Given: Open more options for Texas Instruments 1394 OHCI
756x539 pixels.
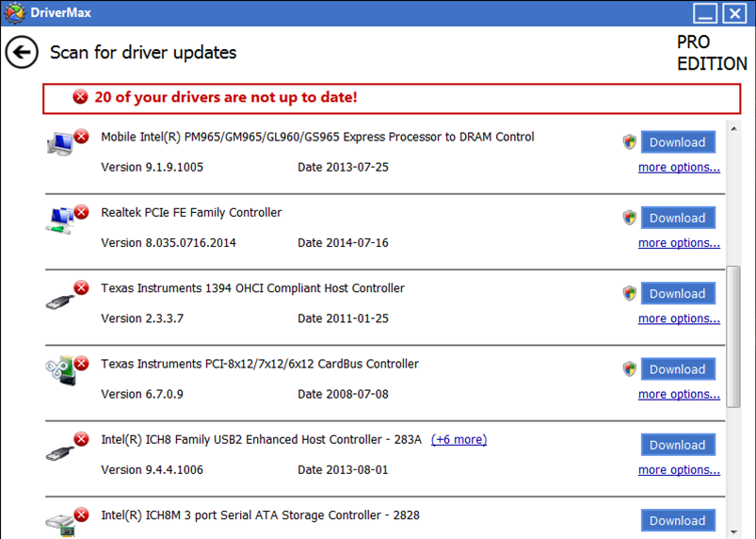Looking at the screenshot, I should 679,318.
